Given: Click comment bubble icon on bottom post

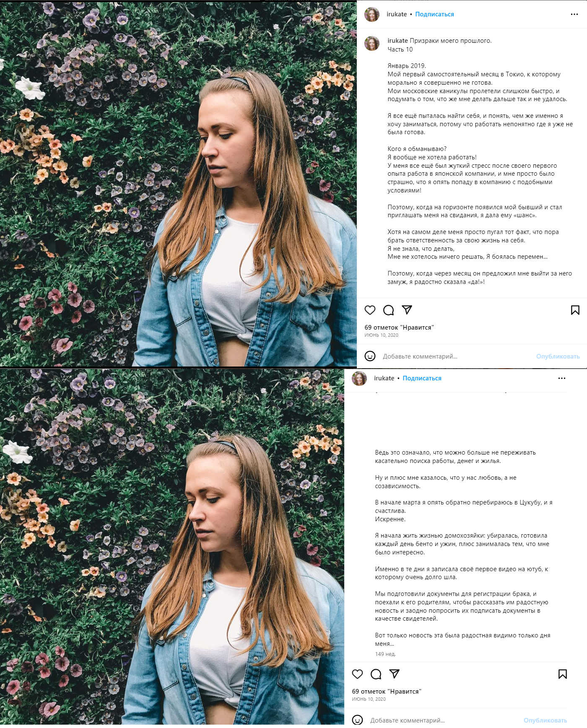Looking at the screenshot, I should (x=376, y=674).
